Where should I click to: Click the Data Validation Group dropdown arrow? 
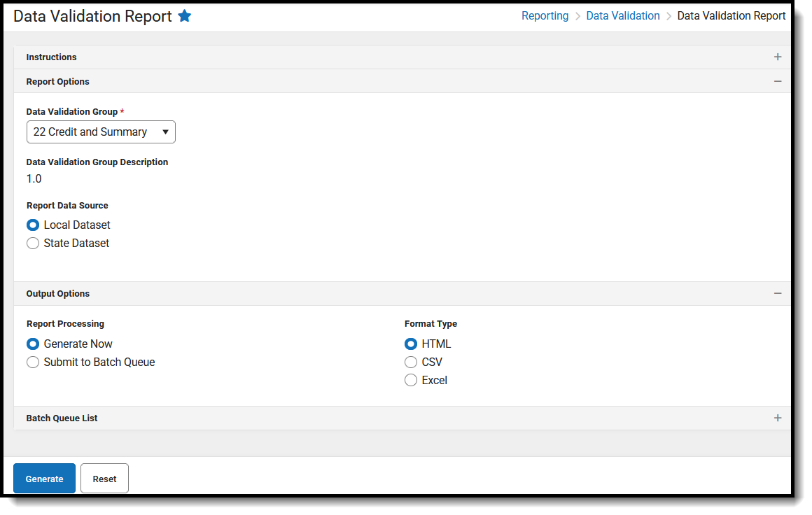click(x=165, y=132)
